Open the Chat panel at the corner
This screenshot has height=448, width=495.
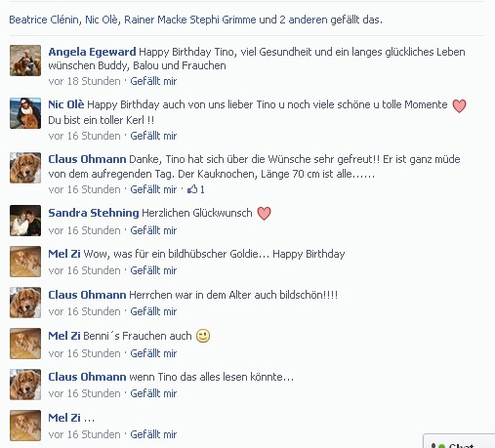tap(459, 442)
